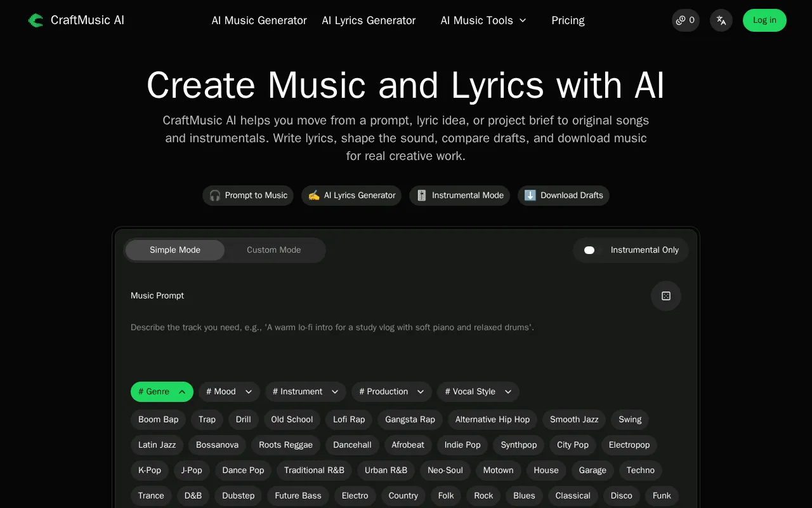Screen dimensions: 812x508
Task: Select the Smooth Jazz genre tag
Action: pos(574,420)
